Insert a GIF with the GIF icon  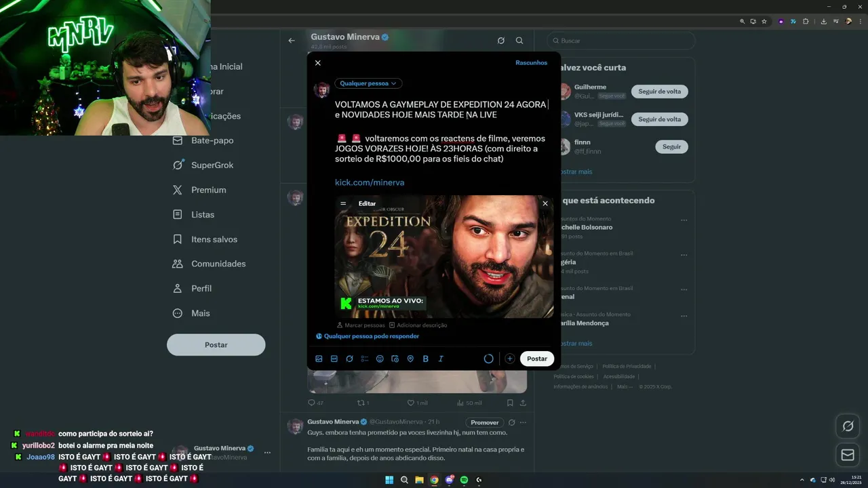(334, 359)
